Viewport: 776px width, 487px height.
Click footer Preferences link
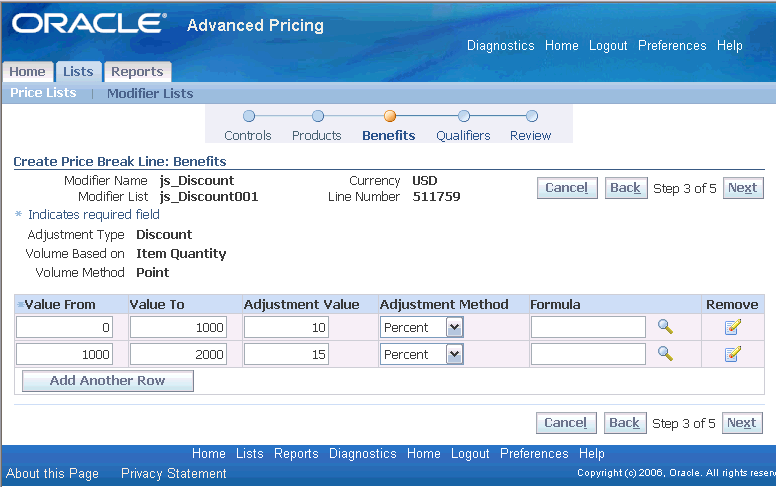(x=534, y=453)
